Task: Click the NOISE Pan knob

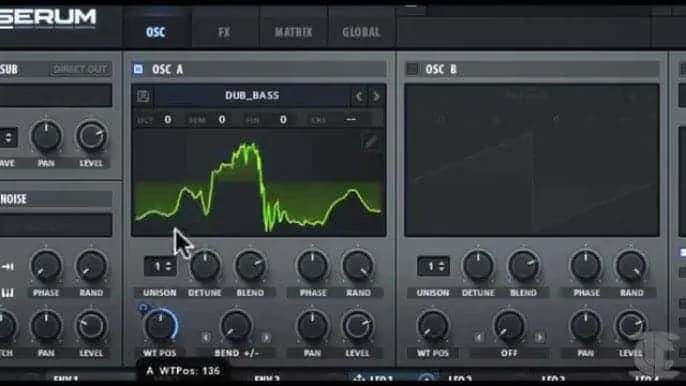Action: click(46, 326)
